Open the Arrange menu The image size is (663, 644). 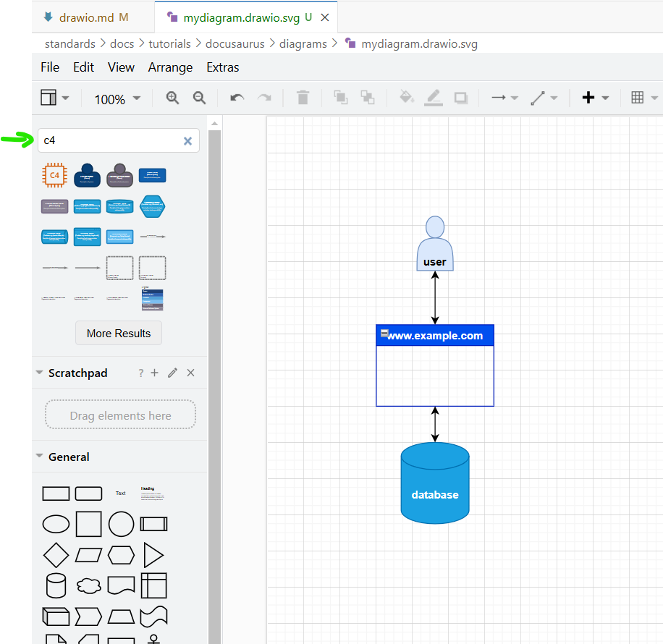point(170,67)
